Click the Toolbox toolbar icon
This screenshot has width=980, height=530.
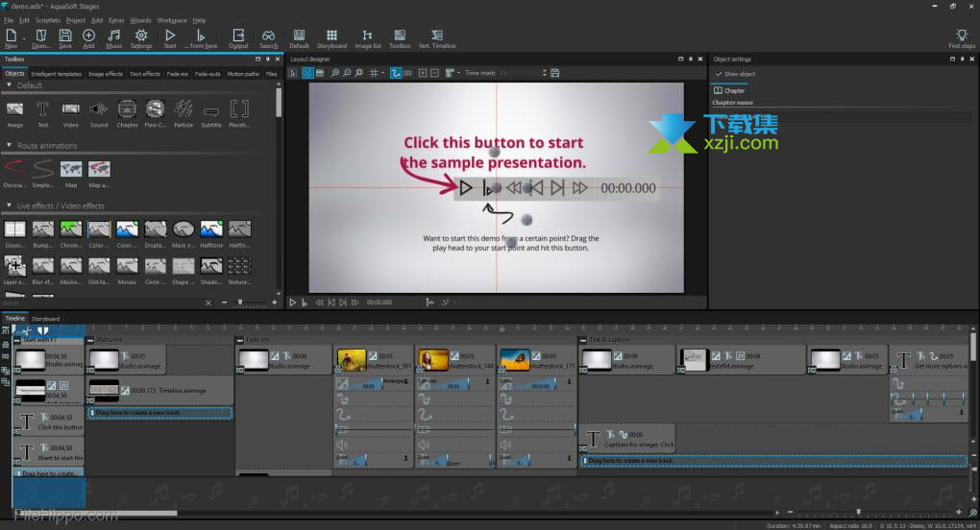tap(400, 38)
